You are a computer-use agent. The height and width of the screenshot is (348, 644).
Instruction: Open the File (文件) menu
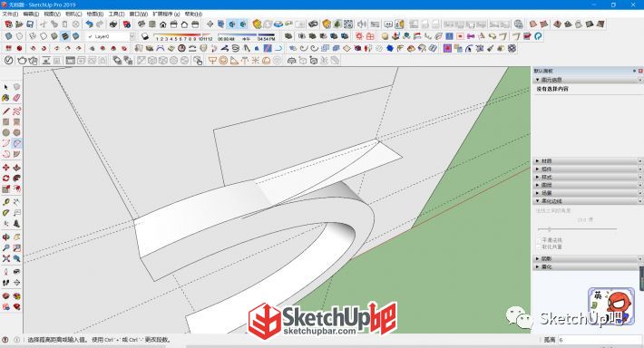10,14
